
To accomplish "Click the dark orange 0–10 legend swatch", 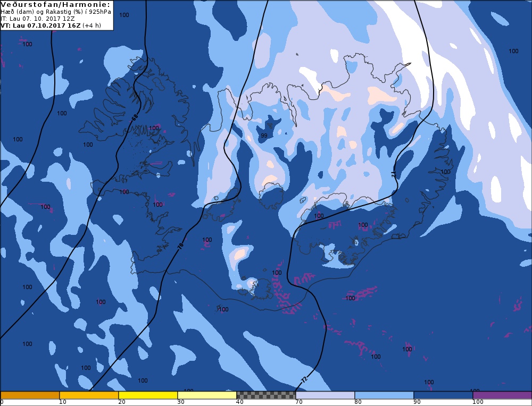I will click(30, 395).
